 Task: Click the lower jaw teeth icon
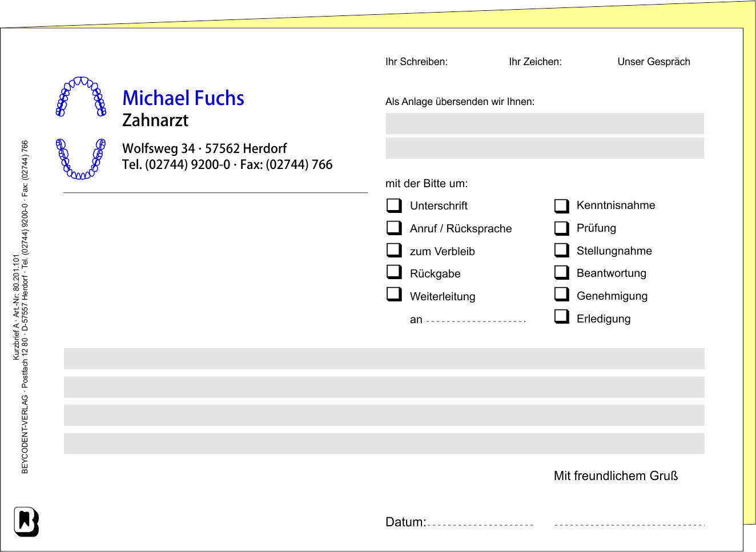click(81, 159)
